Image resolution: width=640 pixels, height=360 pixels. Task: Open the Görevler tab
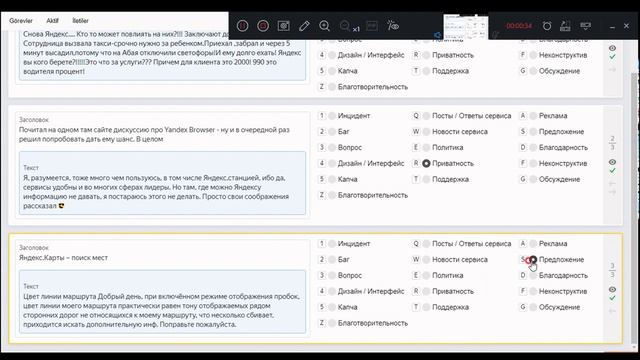pyautogui.click(x=21, y=20)
